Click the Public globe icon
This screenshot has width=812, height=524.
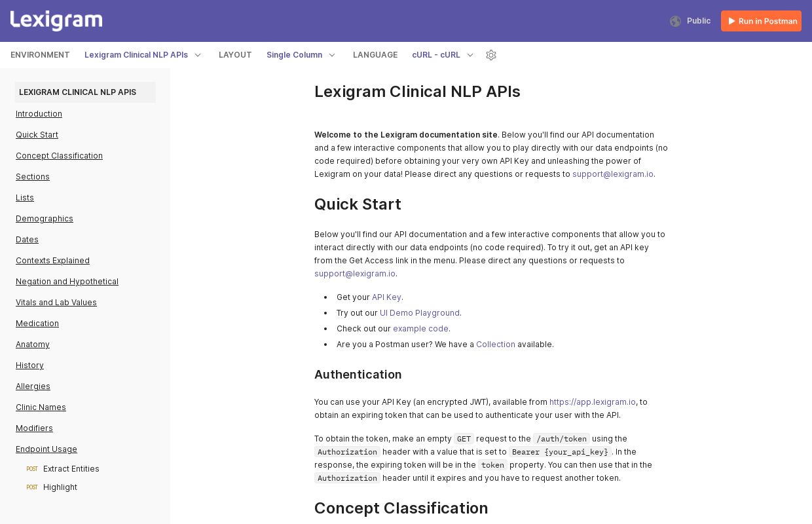coord(675,21)
